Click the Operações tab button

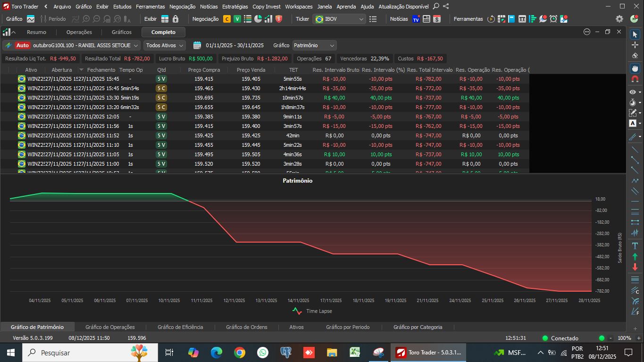pyautogui.click(x=79, y=32)
